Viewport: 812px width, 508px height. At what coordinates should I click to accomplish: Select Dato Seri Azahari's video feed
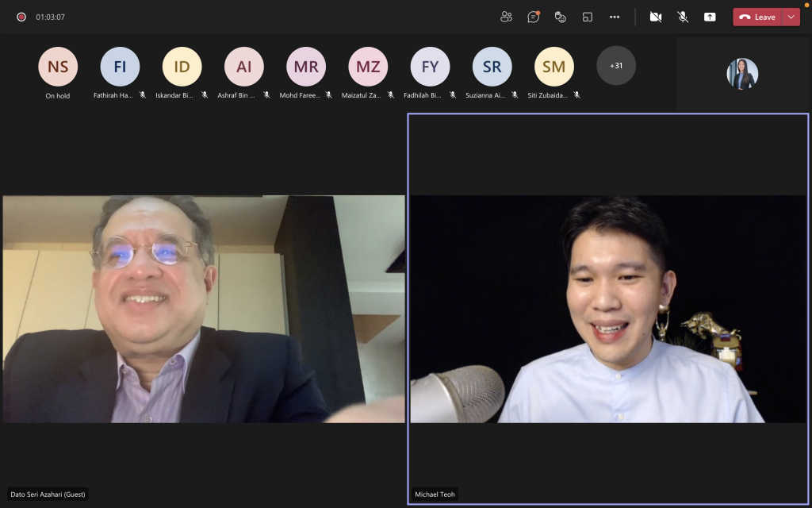(203, 309)
